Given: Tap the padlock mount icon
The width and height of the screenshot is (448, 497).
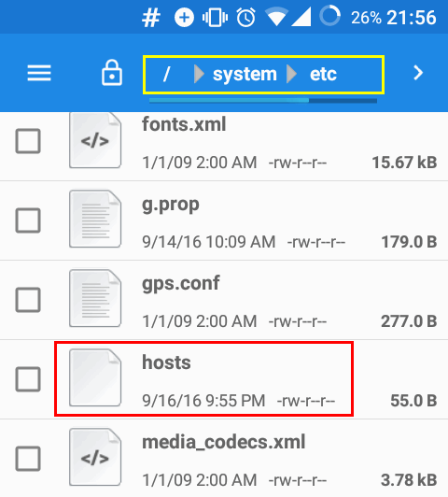Looking at the screenshot, I should click(x=112, y=73).
